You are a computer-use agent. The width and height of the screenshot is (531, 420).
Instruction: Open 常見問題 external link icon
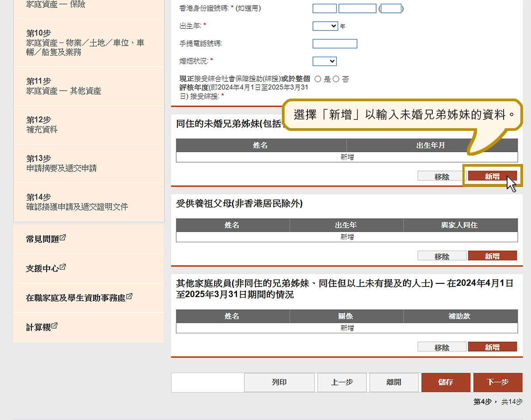click(x=63, y=237)
